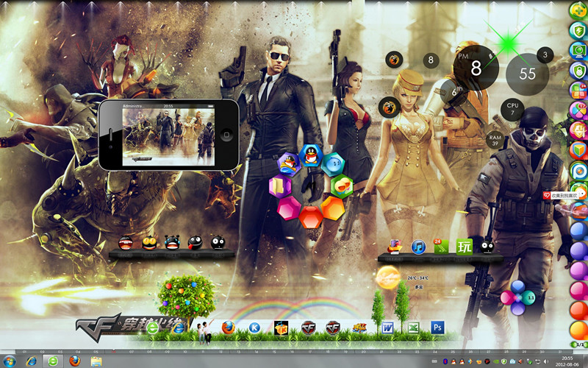The image size is (588, 368).
Task: Click the 1/1 sidebar page indicator
Action: pyautogui.click(x=579, y=344)
